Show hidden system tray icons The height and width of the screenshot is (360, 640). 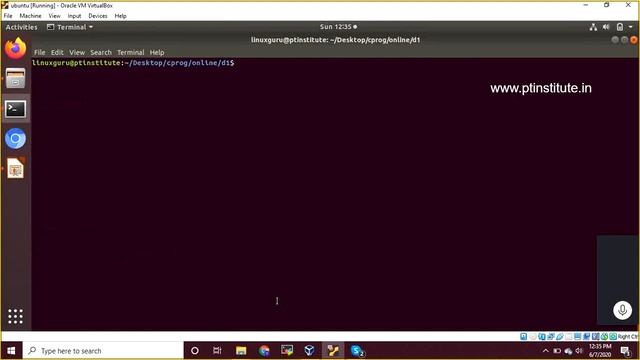coord(546,351)
